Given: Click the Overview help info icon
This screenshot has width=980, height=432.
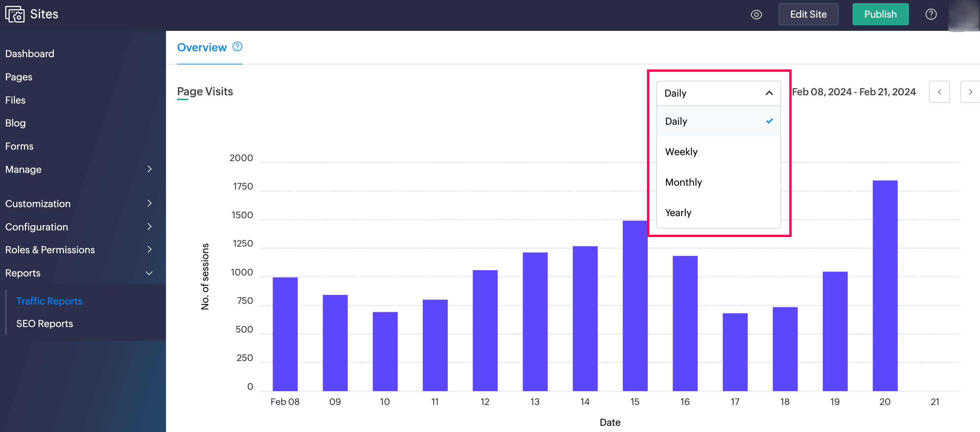Looking at the screenshot, I should (237, 47).
